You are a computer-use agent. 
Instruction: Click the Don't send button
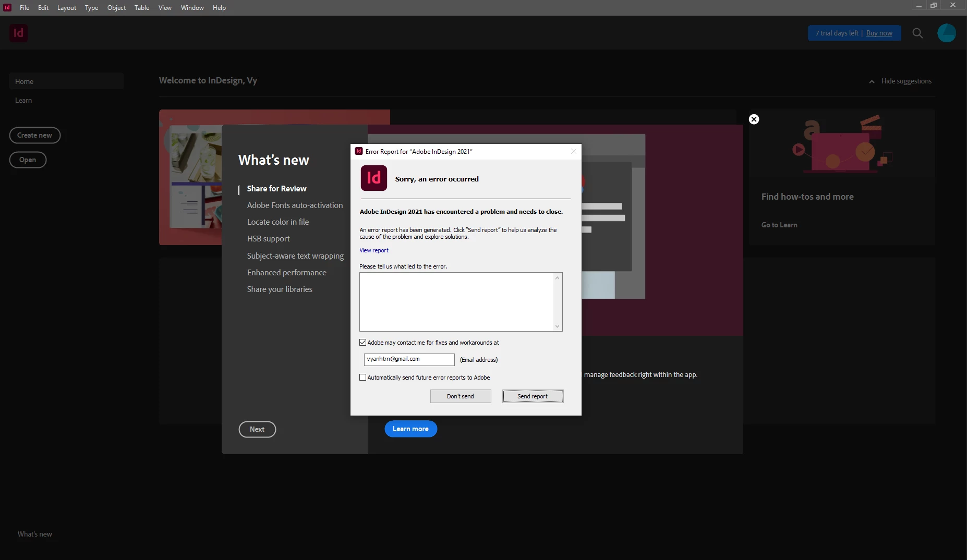click(461, 396)
